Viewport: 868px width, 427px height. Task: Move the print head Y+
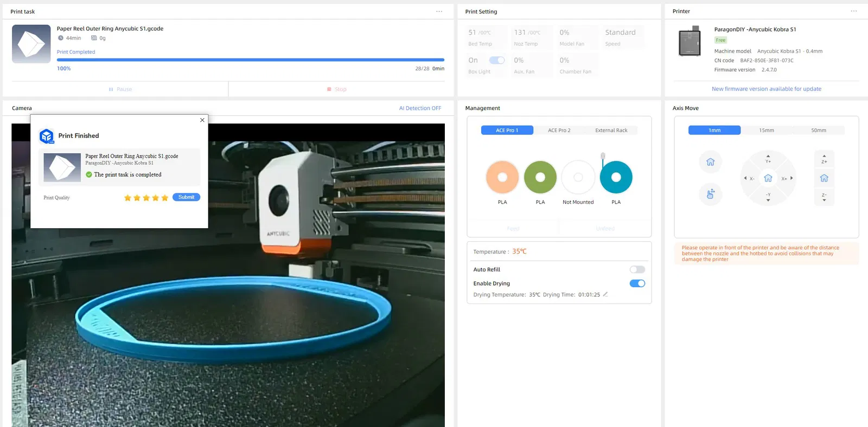point(768,158)
